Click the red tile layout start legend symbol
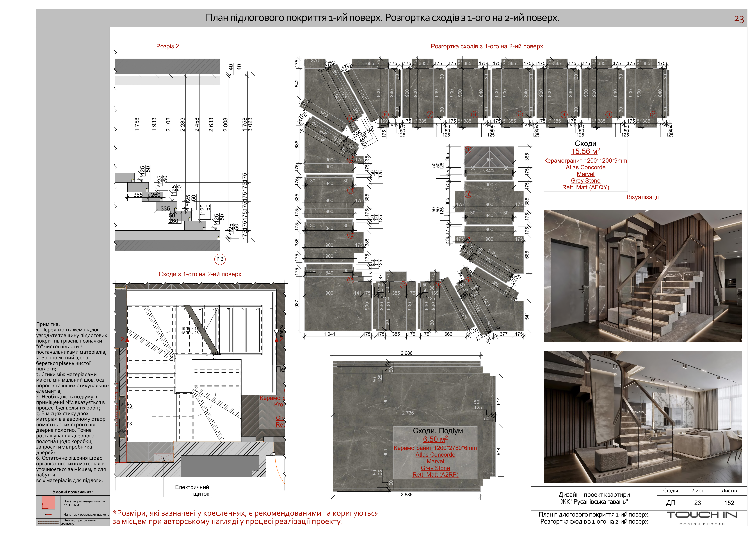 [x=49, y=503]
